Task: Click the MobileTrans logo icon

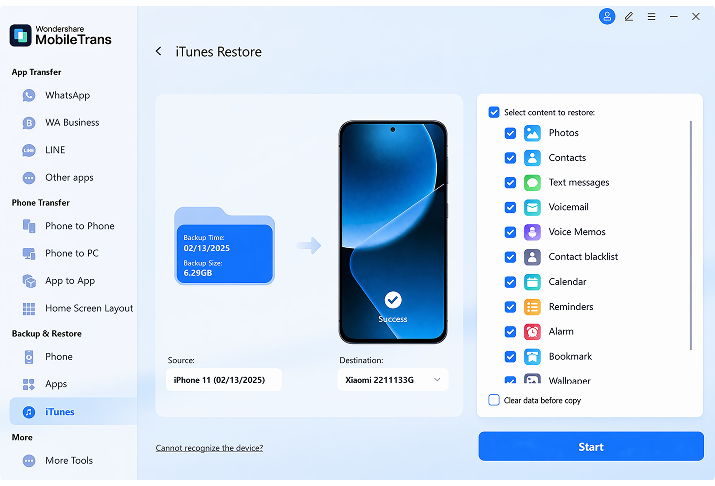Action: [21, 36]
